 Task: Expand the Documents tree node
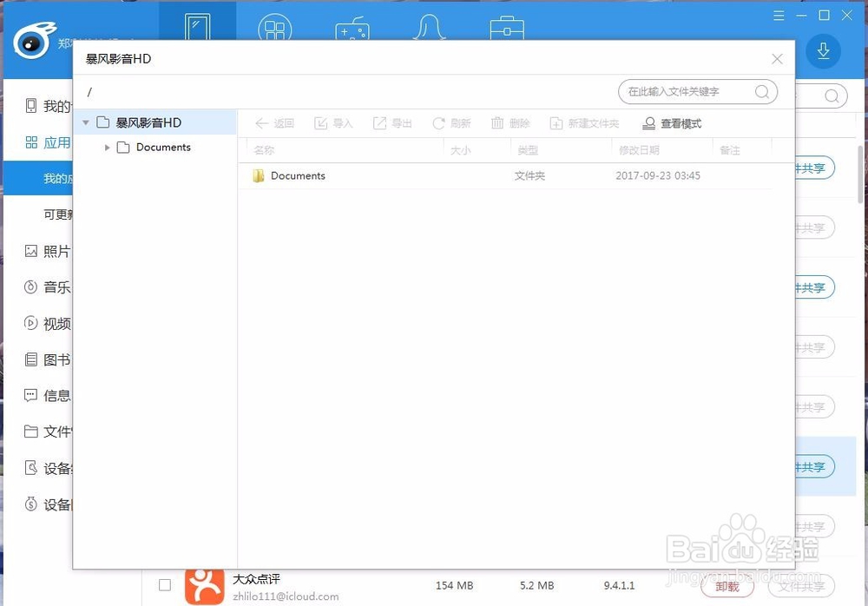[108, 148]
